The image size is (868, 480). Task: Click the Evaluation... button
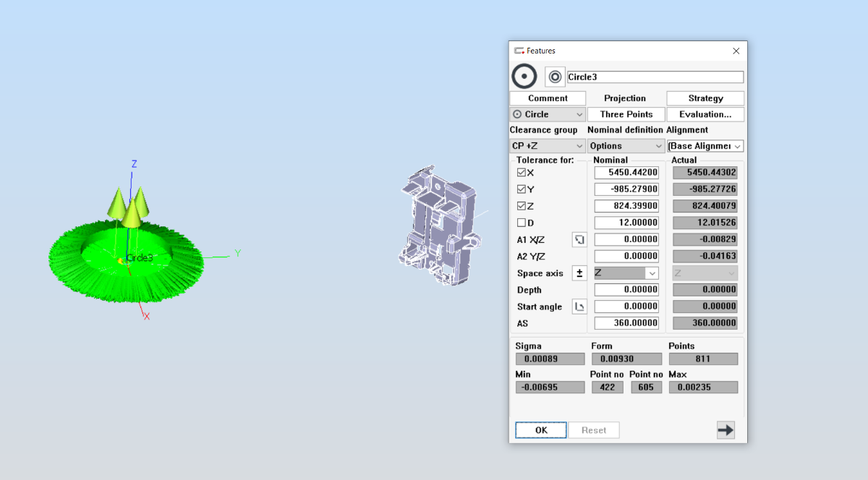705,114
